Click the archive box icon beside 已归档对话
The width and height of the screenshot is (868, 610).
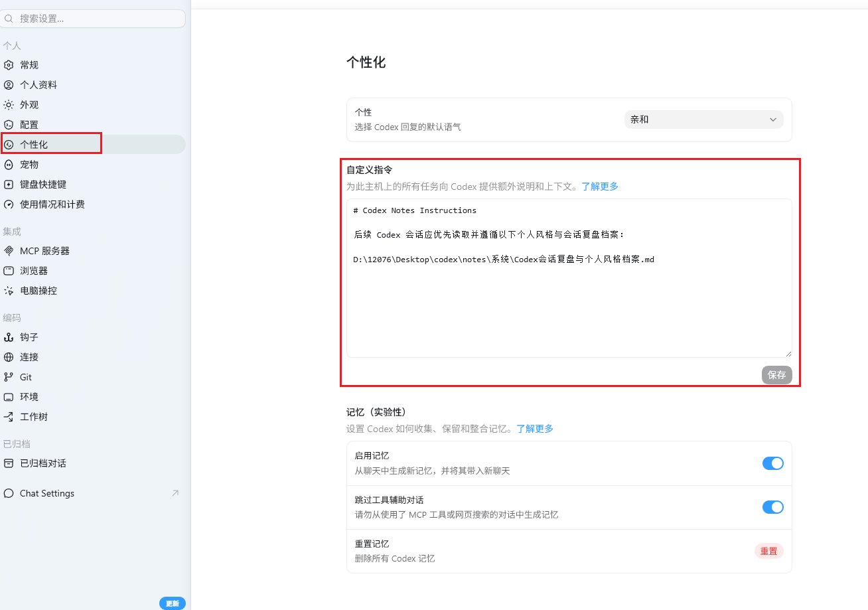point(9,463)
